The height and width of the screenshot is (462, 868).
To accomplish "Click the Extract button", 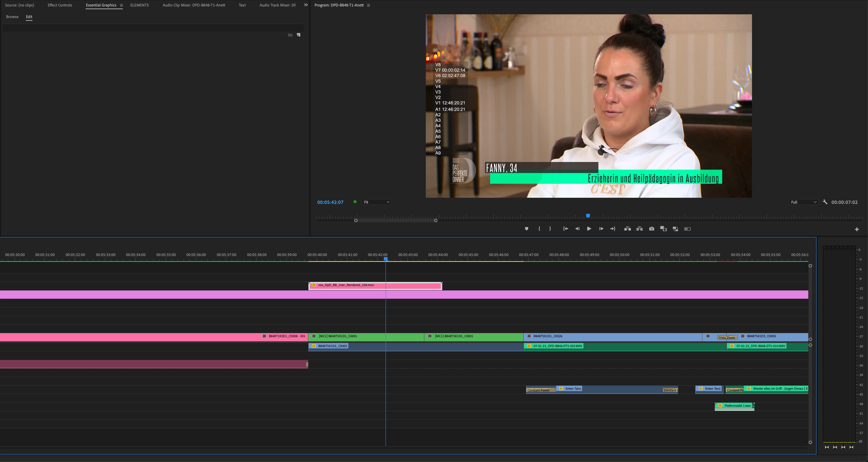I will click(639, 229).
